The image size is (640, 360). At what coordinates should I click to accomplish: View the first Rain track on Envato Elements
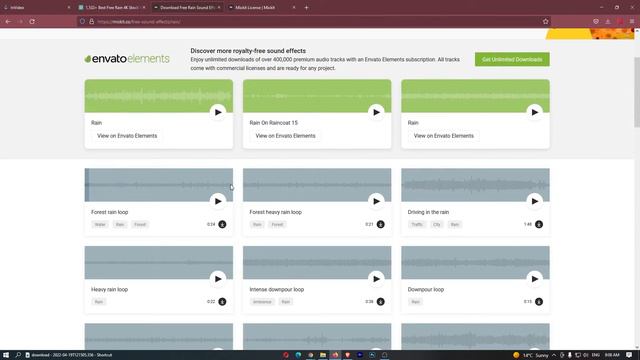tap(127, 136)
